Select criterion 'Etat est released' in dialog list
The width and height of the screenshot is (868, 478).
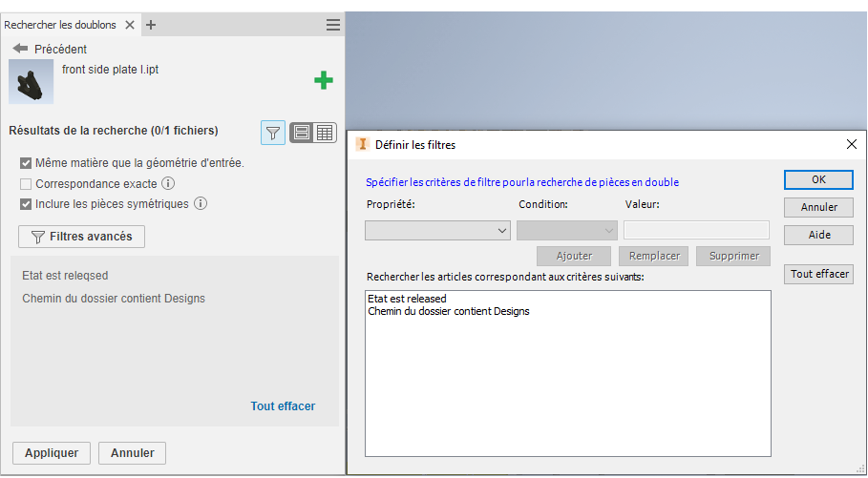(x=407, y=299)
